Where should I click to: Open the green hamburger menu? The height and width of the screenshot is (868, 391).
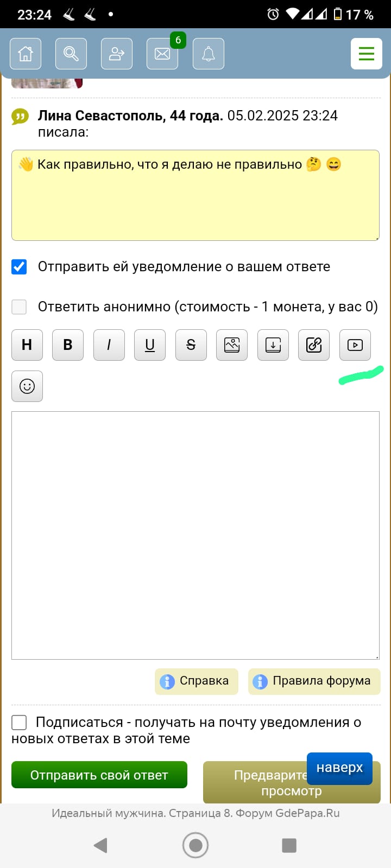tap(366, 54)
